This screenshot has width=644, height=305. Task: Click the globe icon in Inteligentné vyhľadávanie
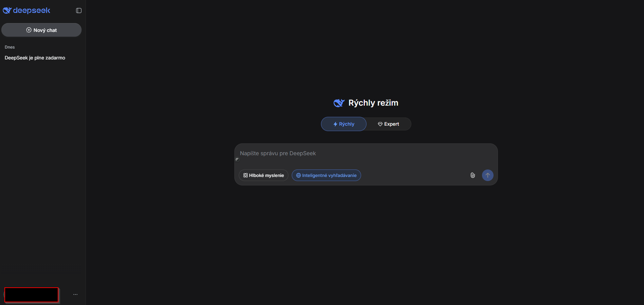click(x=298, y=175)
